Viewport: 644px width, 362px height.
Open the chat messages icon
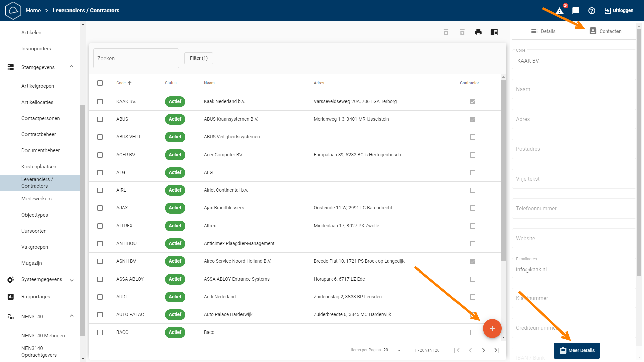576,11
